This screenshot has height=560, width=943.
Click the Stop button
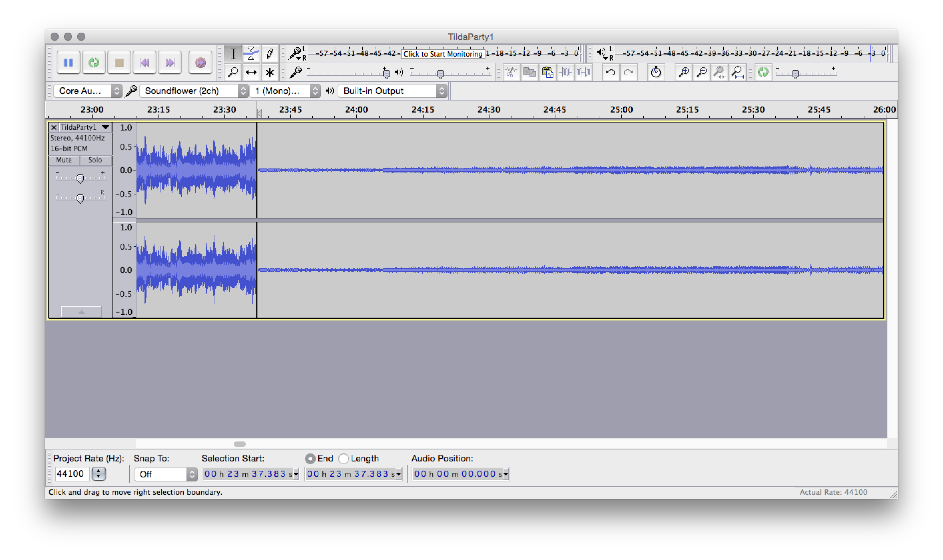coord(119,62)
